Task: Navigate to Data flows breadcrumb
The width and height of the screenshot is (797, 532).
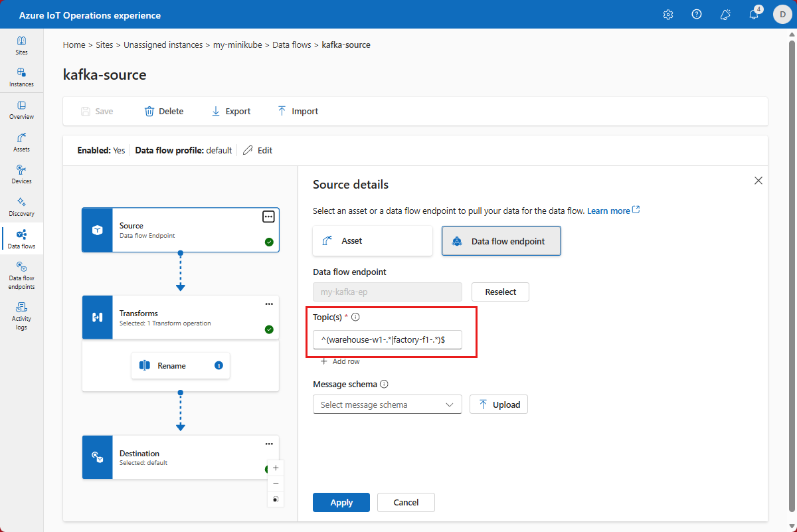Action: coord(292,45)
